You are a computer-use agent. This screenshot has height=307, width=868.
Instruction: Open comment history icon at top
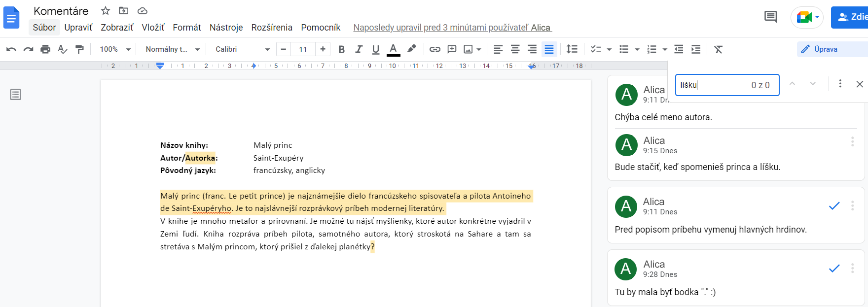(x=770, y=17)
